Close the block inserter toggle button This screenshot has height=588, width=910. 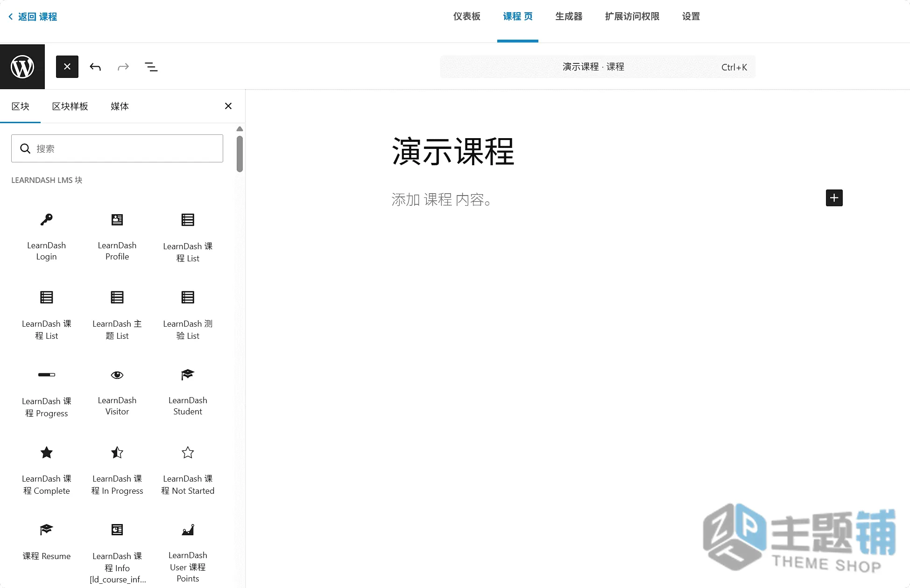click(x=67, y=67)
